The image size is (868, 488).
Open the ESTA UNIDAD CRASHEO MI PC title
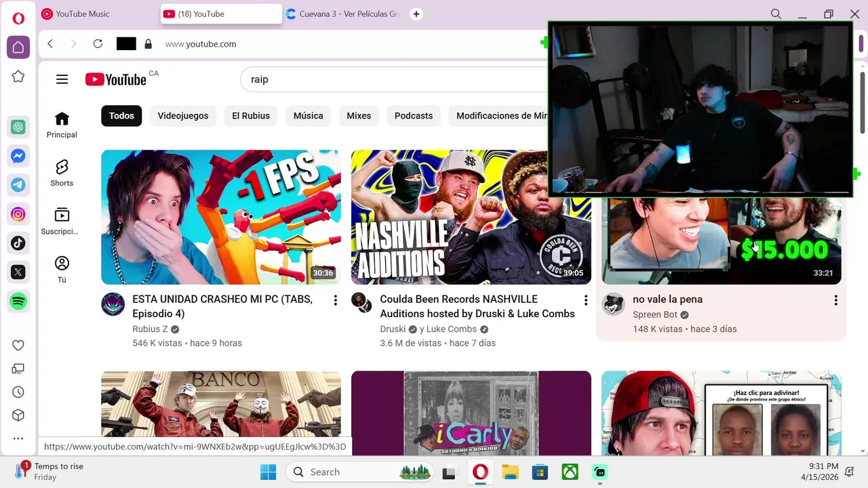tap(222, 306)
